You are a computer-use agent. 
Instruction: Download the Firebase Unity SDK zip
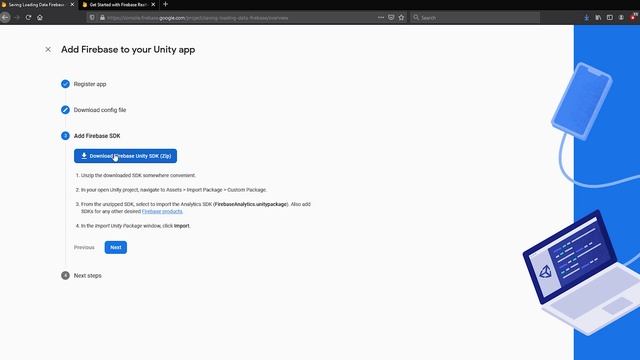[125, 156]
